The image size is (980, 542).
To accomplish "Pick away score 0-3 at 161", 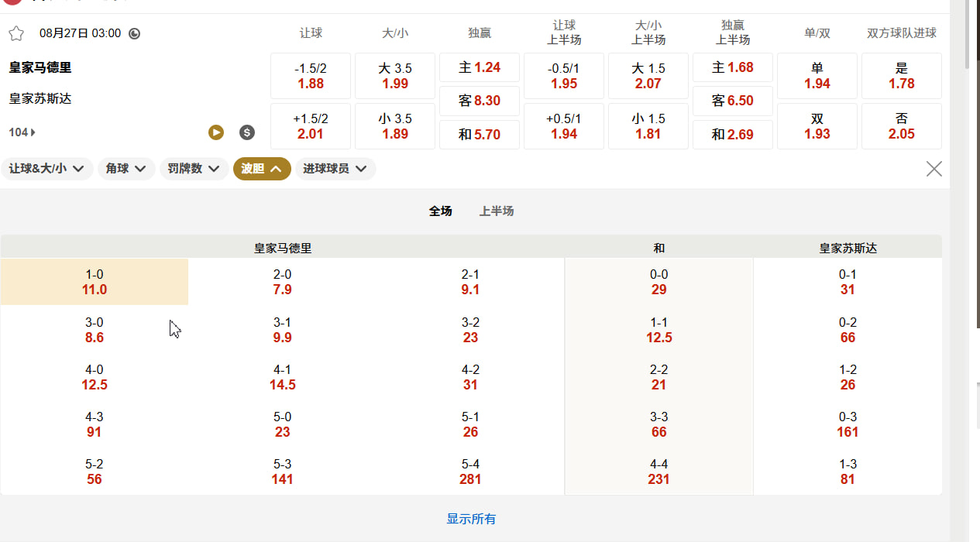I will tap(848, 424).
